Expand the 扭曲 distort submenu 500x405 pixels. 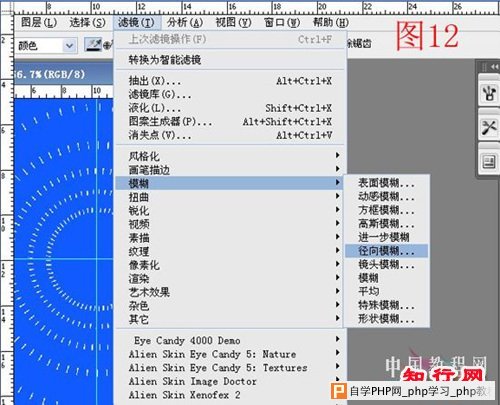(x=230, y=197)
